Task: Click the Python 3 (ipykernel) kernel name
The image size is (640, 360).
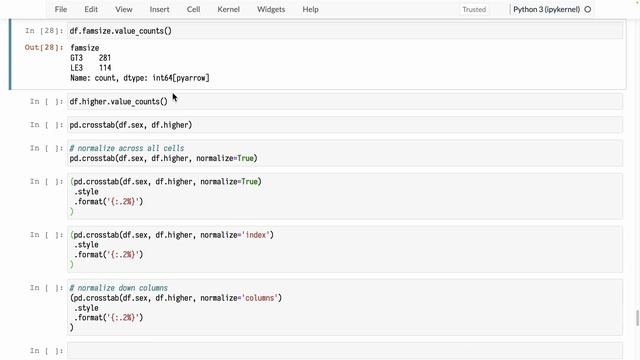Action: pyautogui.click(x=546, y=9)
